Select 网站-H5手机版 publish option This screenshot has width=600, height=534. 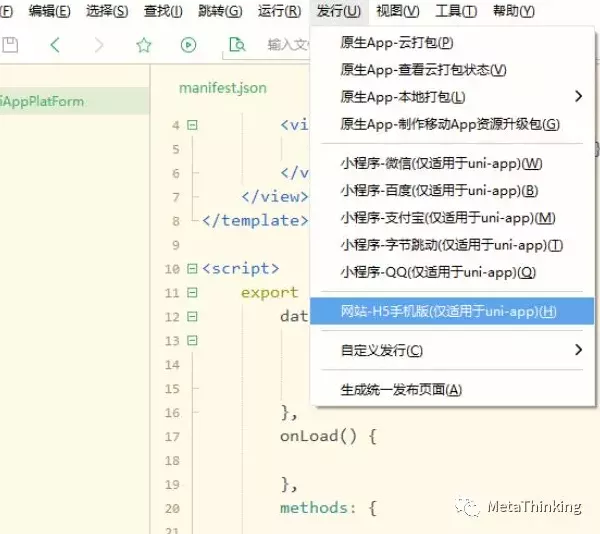click(452, 311)
